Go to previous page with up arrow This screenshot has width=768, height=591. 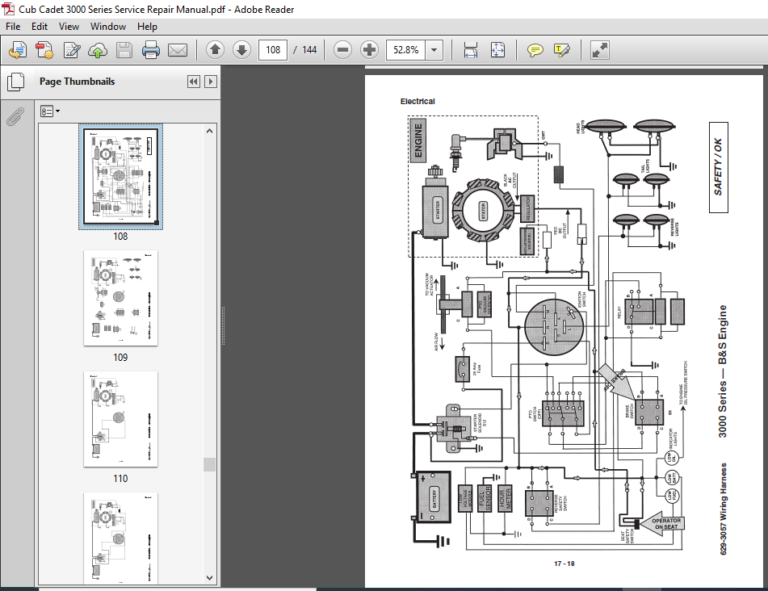point(215,50)
